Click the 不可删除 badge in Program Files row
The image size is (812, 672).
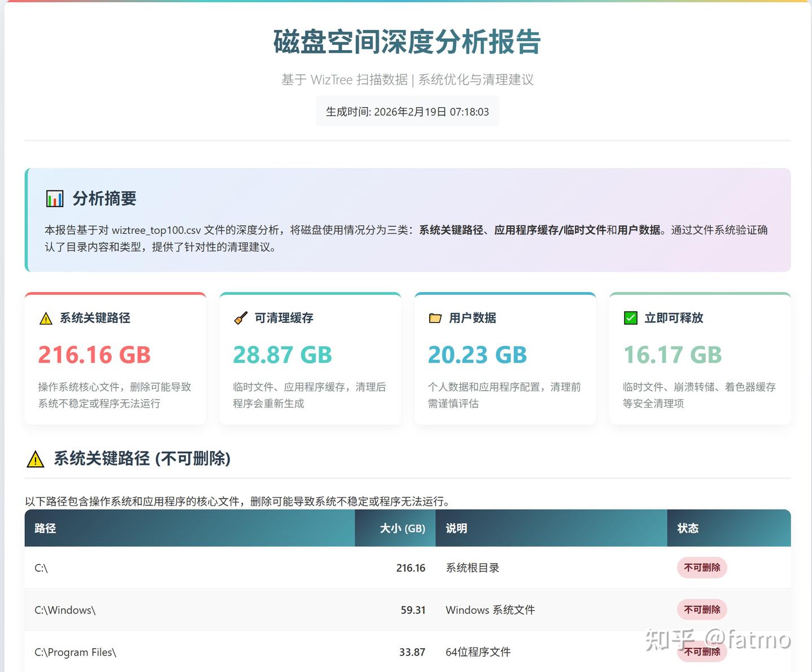(x=702, y=652)
